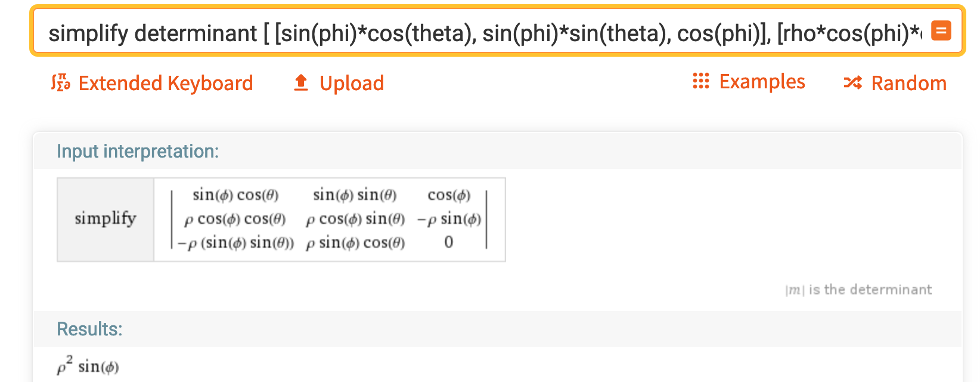Click the −ρ sin(φ) matrix entry

coord(449,219)
